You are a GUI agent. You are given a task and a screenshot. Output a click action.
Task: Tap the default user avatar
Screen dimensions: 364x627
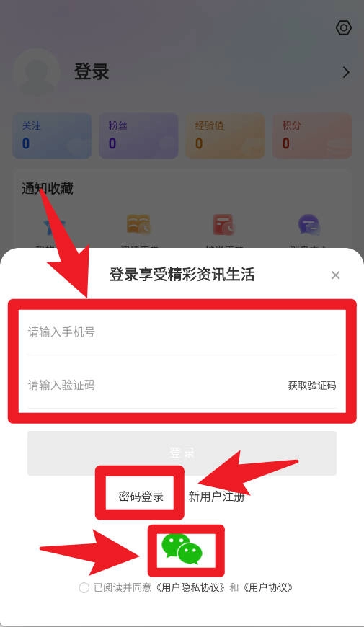[x=36, y=72]
